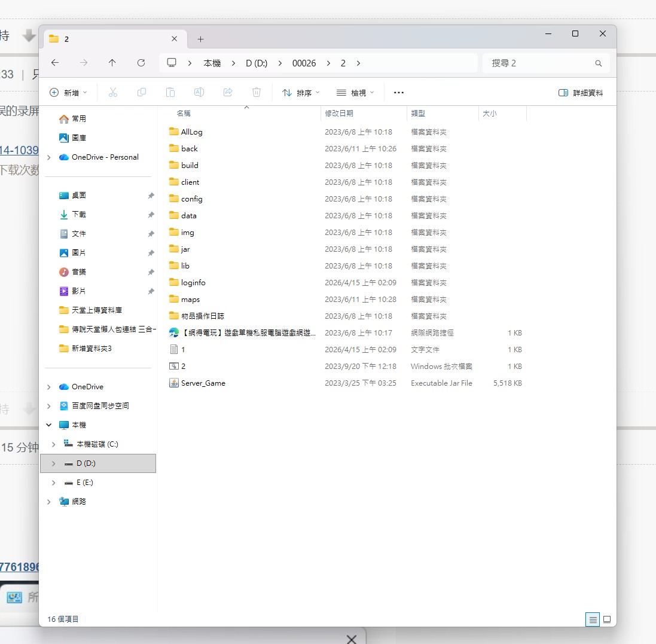Select 下載 in the quick access sidebar
Screen dimensions: 656x644
[x=78, y=214]
